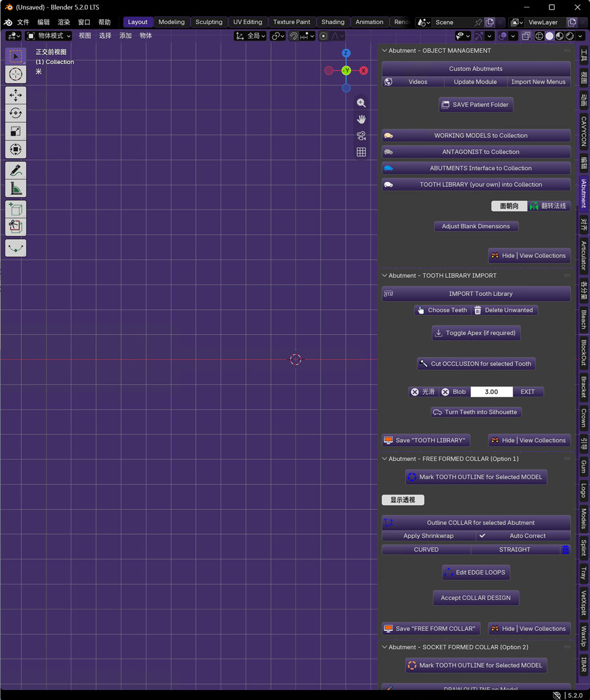Select the Cursor tool in left toolbar

(15, 74)
